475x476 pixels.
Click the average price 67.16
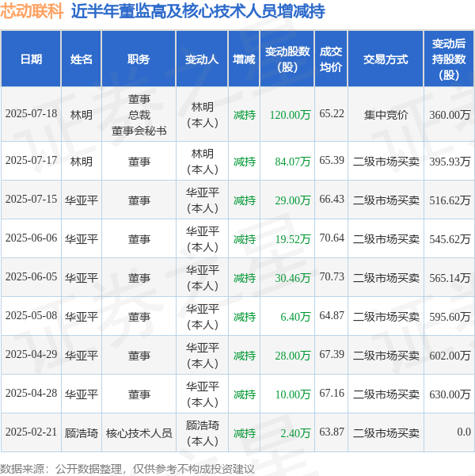(332, 394)
